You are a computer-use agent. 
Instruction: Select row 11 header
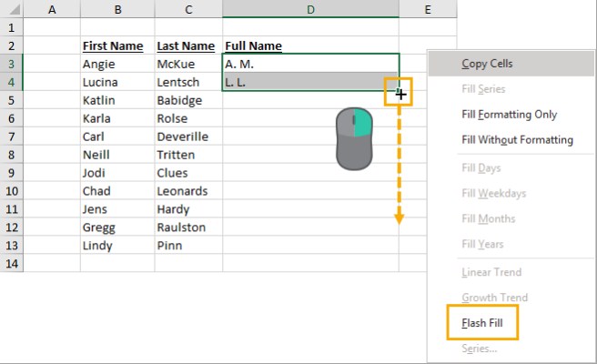pos(12,209)
